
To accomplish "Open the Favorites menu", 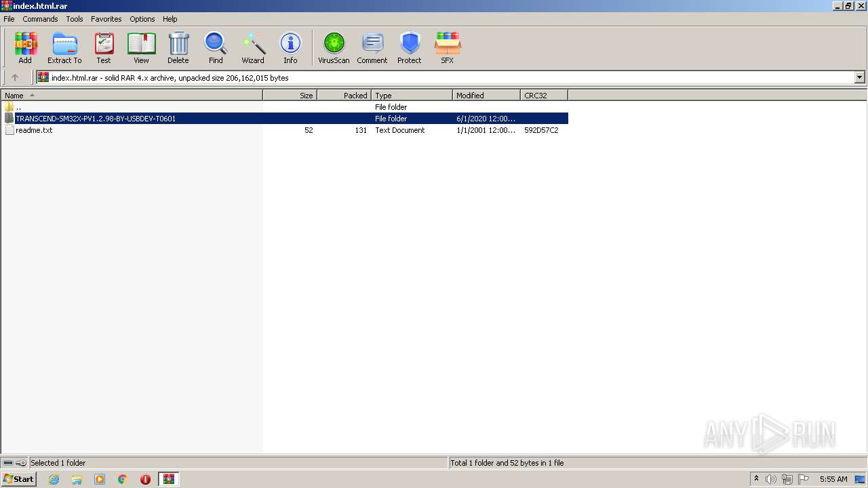I will click(x=106, y=19).
